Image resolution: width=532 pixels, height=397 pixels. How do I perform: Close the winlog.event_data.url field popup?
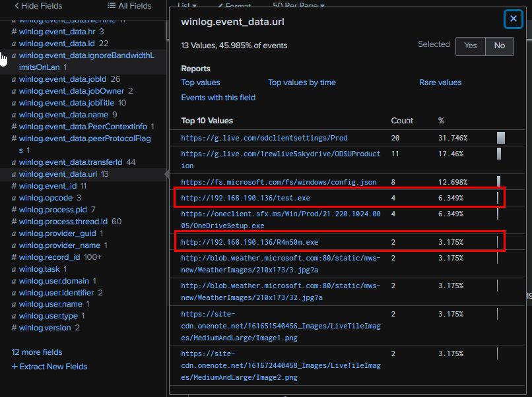coord(513,19)
